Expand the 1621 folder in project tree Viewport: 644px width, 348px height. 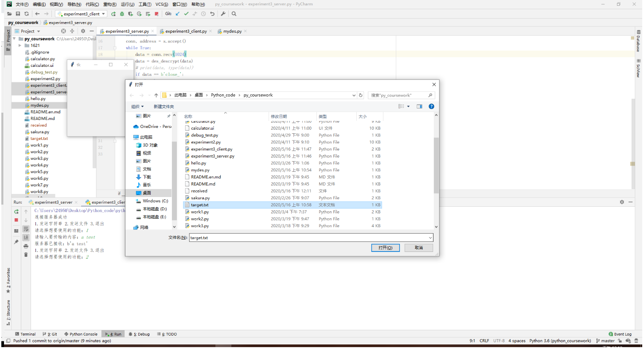tap(20, 45)
